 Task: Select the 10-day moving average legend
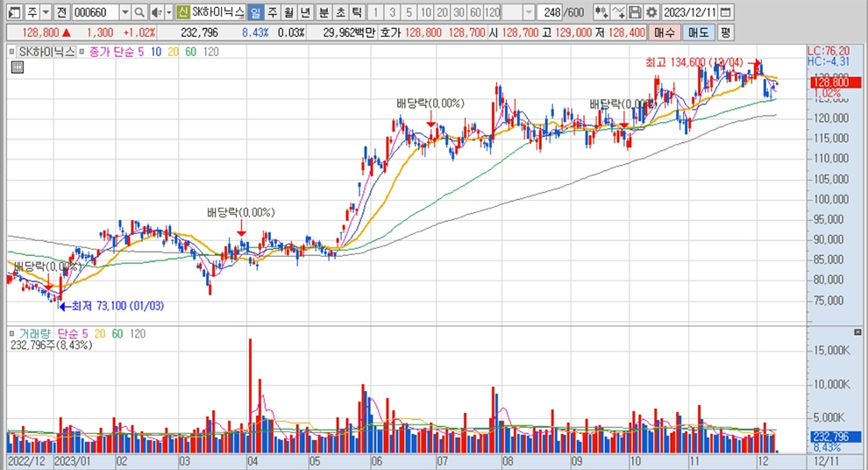coord(156,52)
